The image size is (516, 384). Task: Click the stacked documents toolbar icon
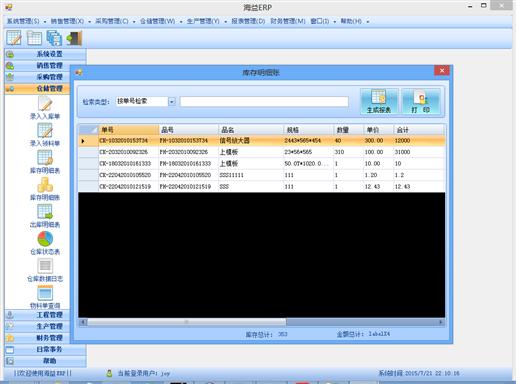pyautogui.click(x=54, y=38)
